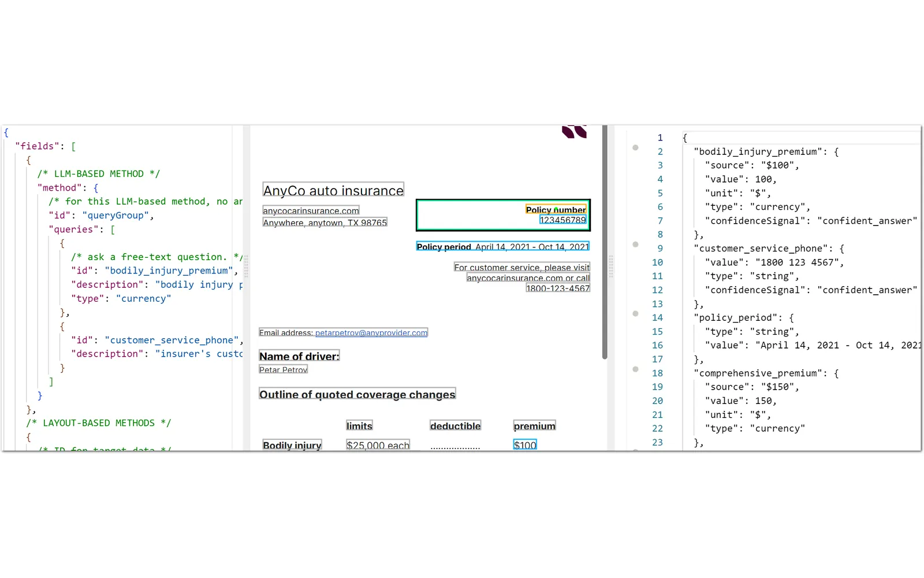Click the address "Anywhere, anytown, TX 98765"

(325, 223)
